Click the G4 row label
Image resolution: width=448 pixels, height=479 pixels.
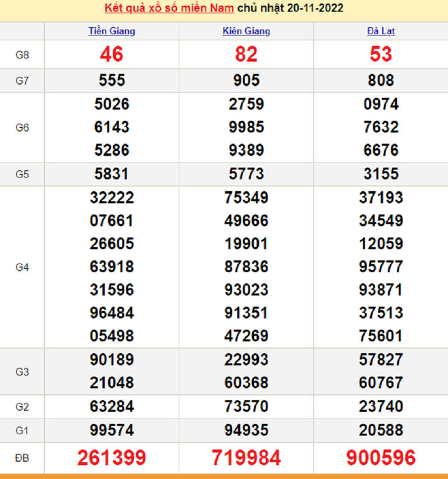[x=22, y=267]
